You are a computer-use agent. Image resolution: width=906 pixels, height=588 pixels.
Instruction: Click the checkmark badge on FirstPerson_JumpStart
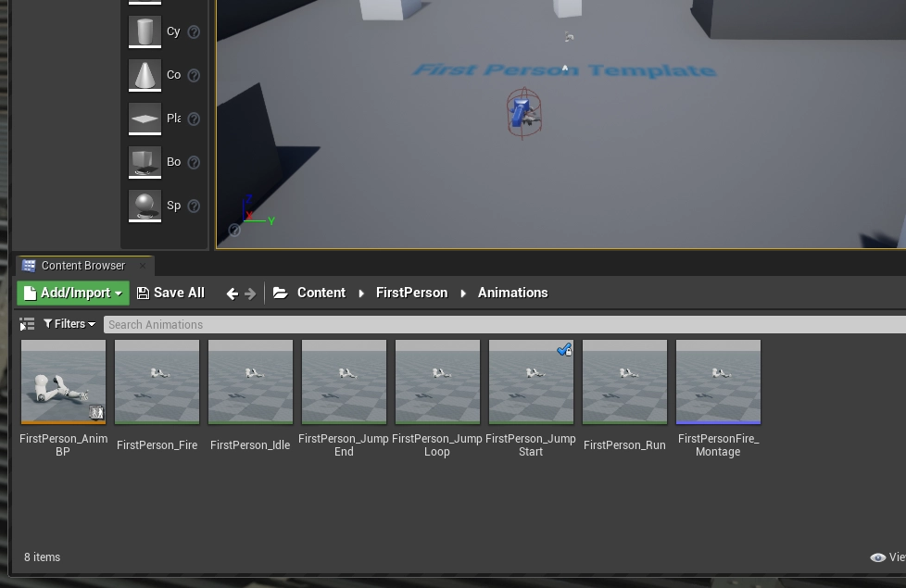pos(564,349)
